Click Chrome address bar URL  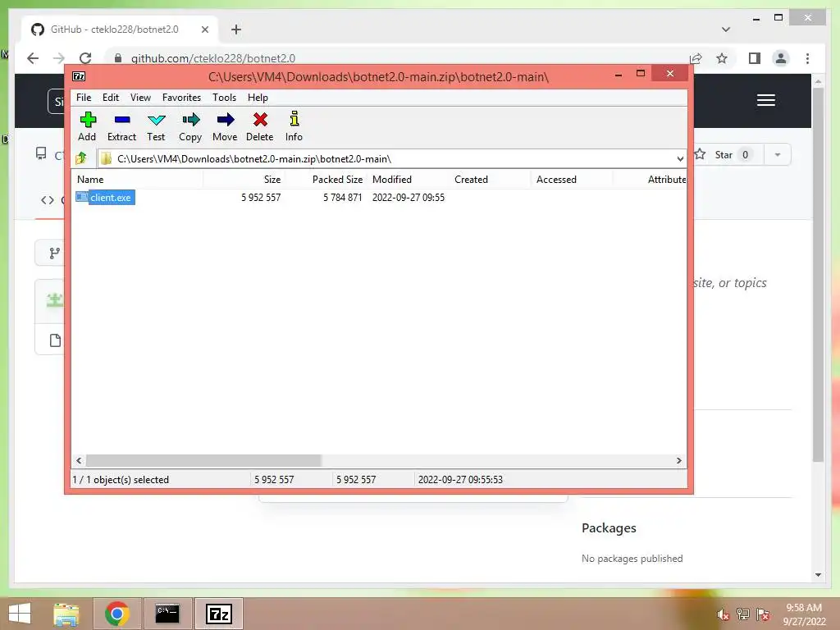tap(212, 58)
